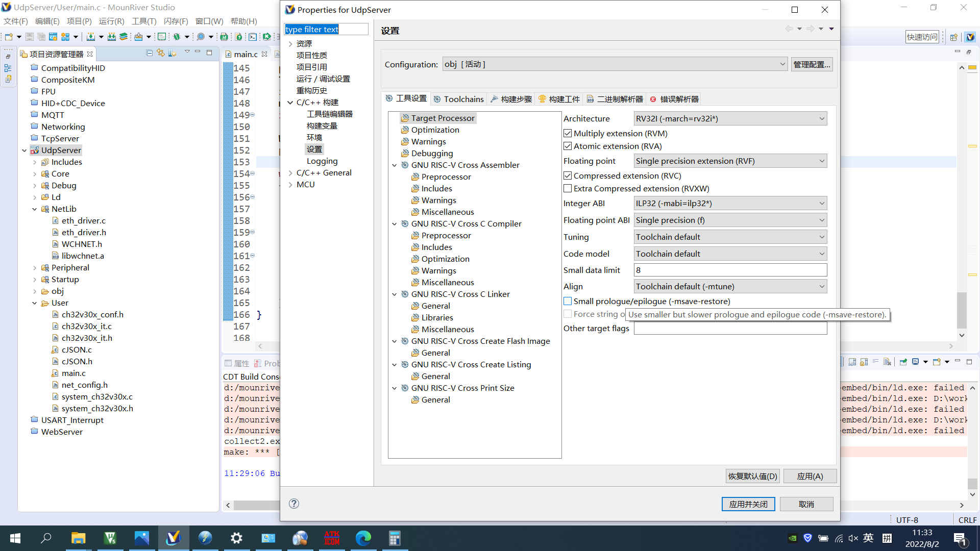Open the Floating point dropdown

[x=730, y=161]
